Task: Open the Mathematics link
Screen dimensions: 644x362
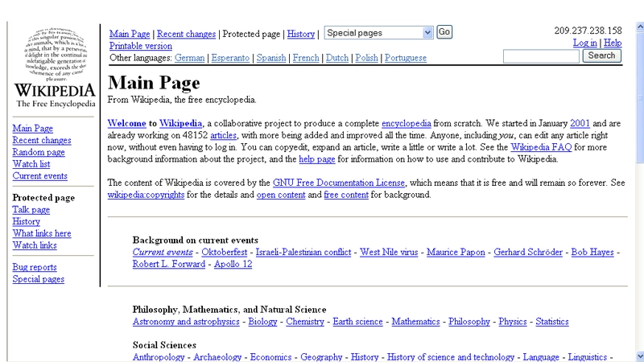Action: [415, 322]
